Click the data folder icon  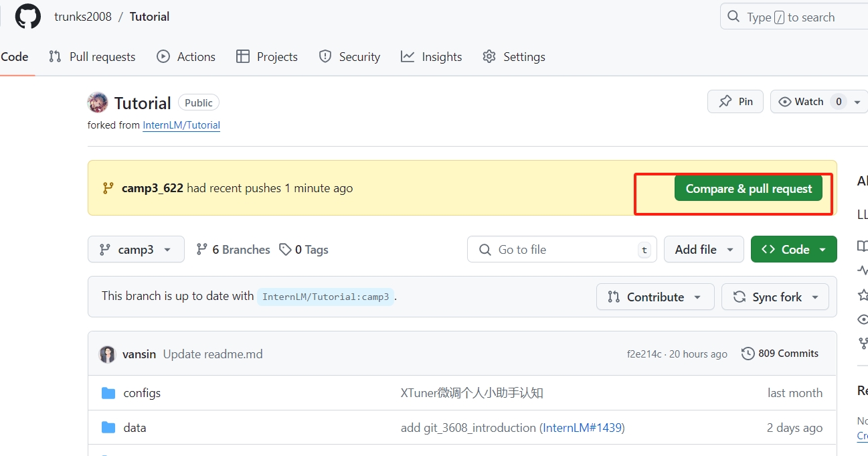108,428
